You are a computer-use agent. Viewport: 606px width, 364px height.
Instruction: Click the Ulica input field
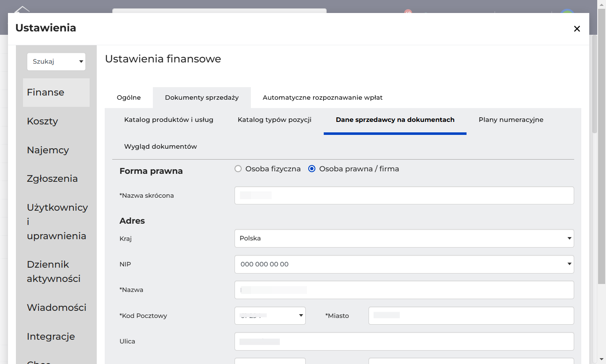coord(404,341)
